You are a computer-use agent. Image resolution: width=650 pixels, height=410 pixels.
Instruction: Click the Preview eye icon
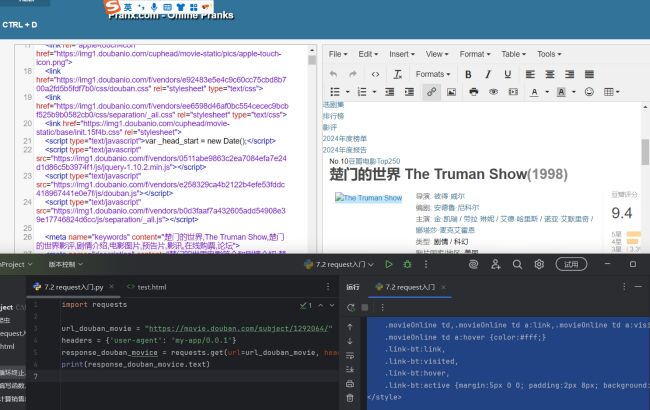pos(493,92)
